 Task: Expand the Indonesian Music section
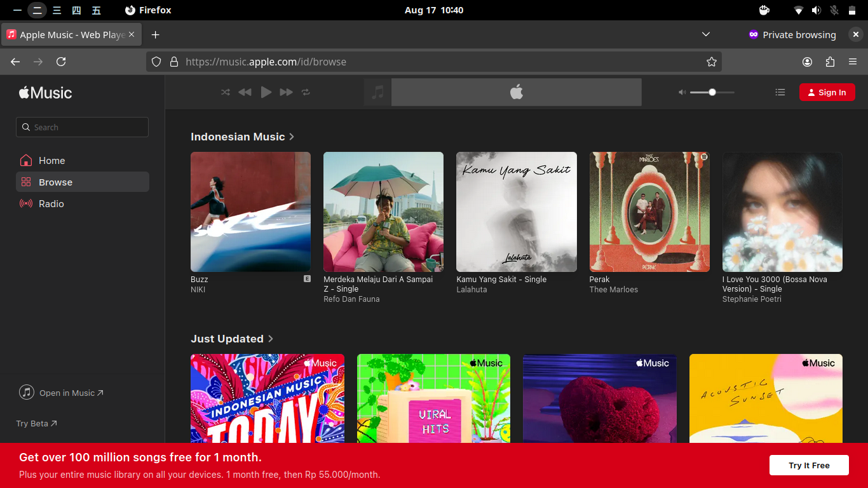tap(242, 137)
